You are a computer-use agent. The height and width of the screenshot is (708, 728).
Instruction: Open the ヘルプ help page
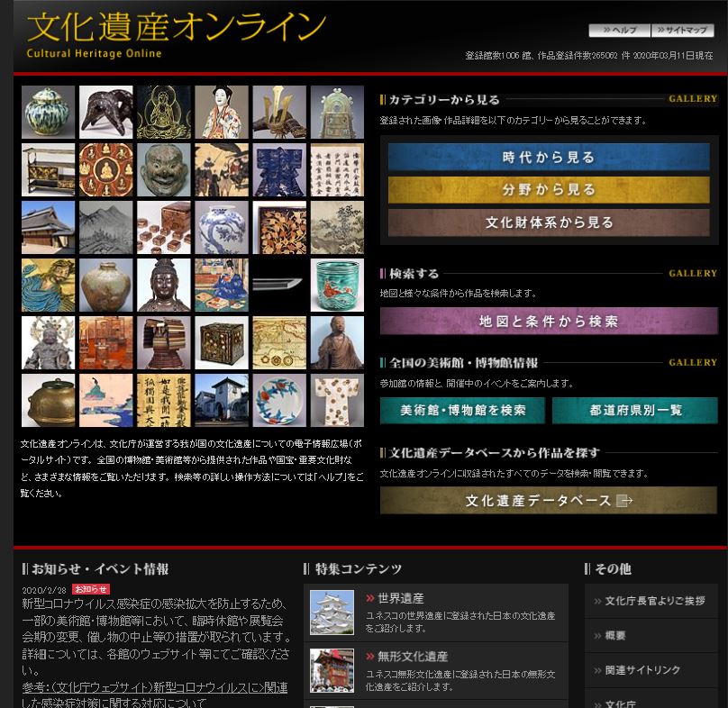click(619, 31)
